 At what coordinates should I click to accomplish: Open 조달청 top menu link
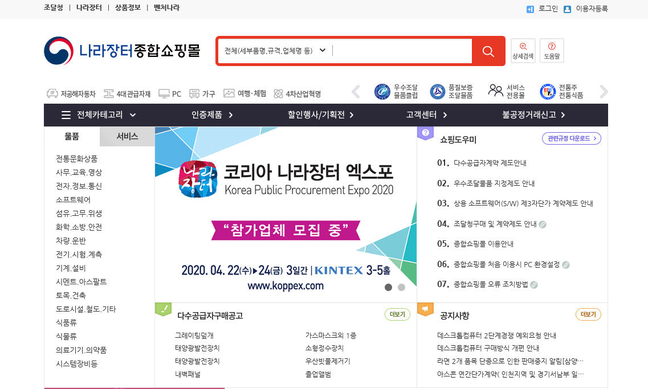click(54, 8)
